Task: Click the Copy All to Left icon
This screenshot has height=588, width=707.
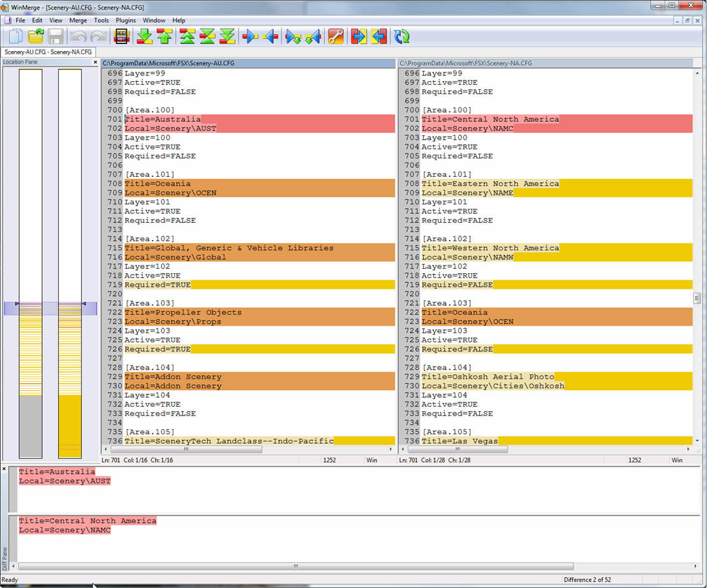Action: coord(379,36)
